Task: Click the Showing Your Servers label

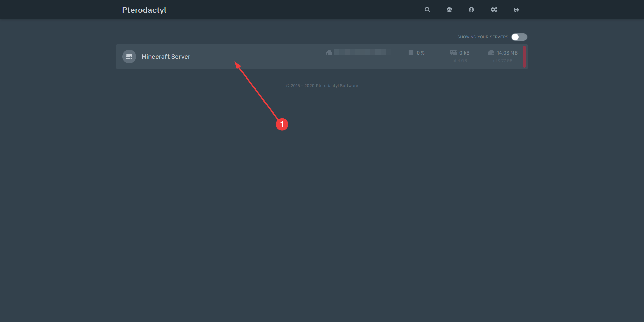Action: pyautogui.click(x=483, y=37)
